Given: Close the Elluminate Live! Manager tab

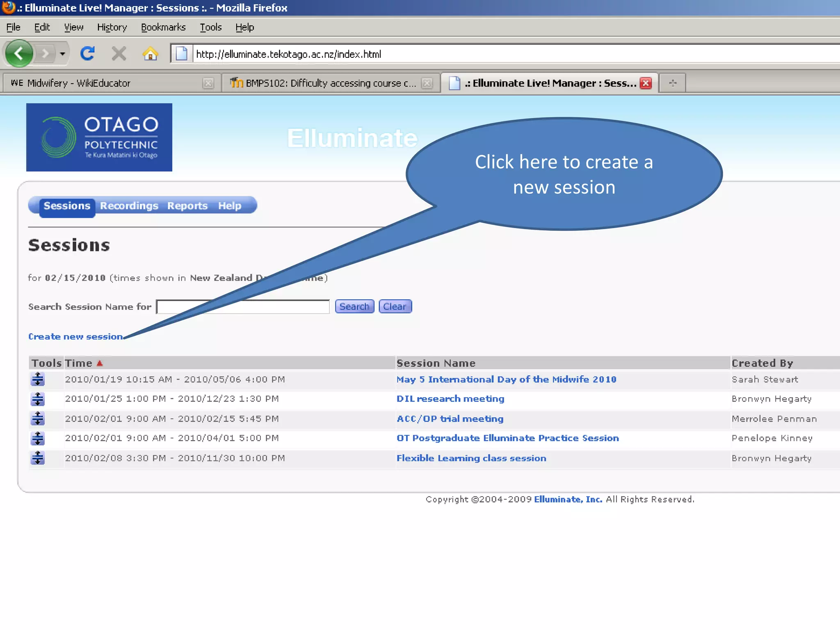Looking at the screenshot, I should click(x=646, y=83).
